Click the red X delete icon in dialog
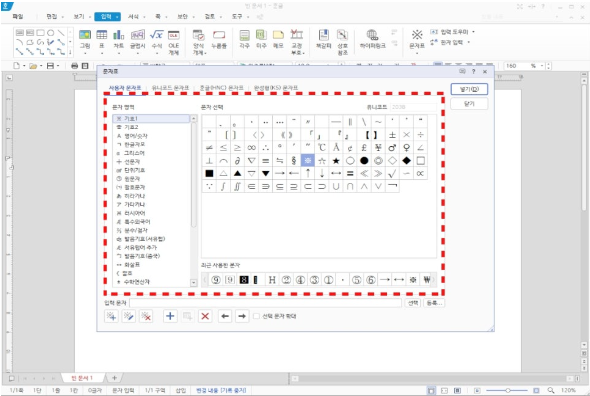This screenshot has width=590, height=396. click(x=205, y=316)
